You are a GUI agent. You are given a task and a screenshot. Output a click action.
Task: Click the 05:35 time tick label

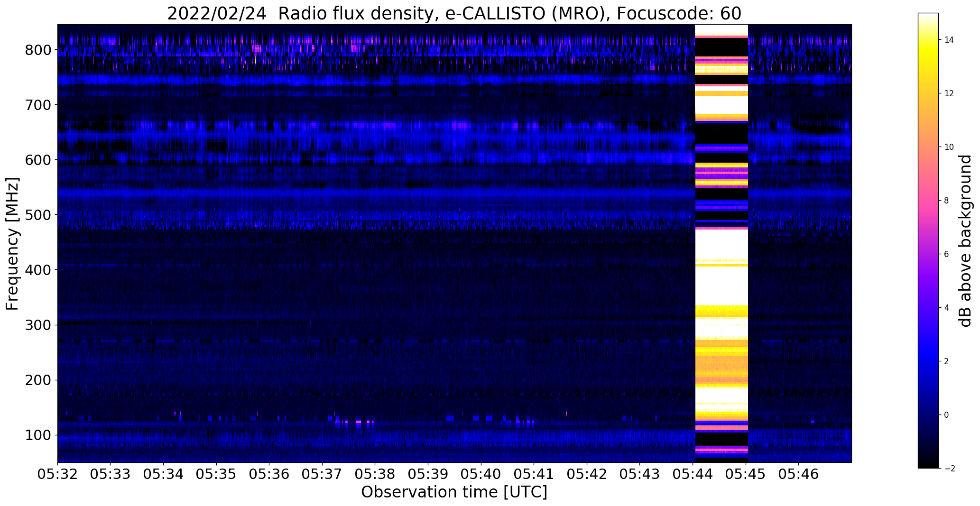pyautogui.click(x=217, y=474)
